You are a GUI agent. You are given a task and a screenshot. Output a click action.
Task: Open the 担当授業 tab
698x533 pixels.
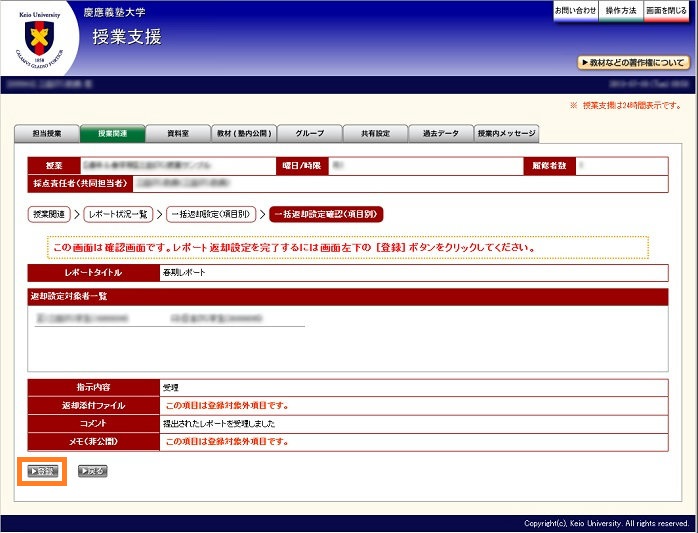[47, 133]
